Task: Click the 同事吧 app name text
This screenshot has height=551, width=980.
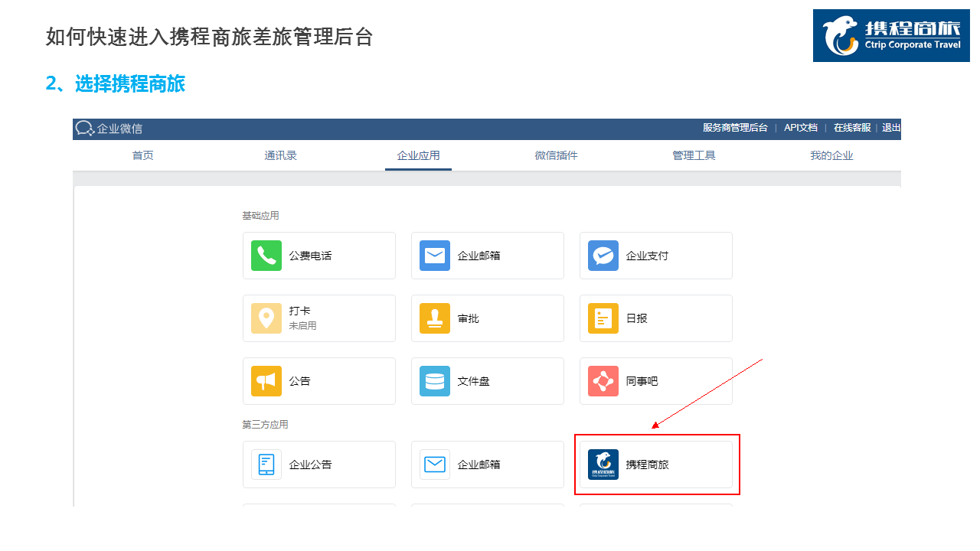Action: (642, 381)
